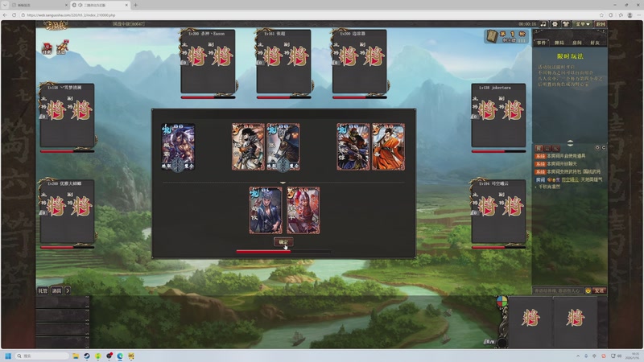
Task: Click the 道具 items button
Action: tap(56, 290)
